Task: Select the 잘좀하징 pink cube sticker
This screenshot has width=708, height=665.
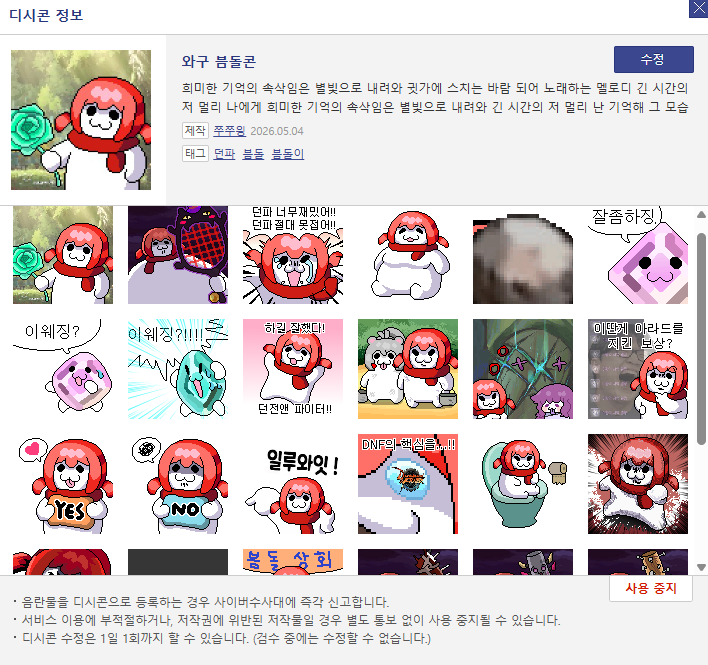Action: tap(638, 255)
